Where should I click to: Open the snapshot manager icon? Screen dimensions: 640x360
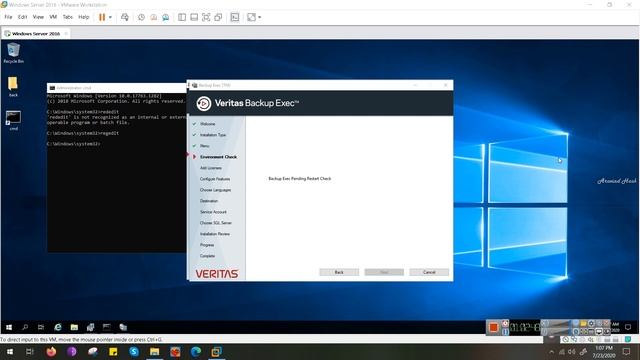(x=166, y=17)
